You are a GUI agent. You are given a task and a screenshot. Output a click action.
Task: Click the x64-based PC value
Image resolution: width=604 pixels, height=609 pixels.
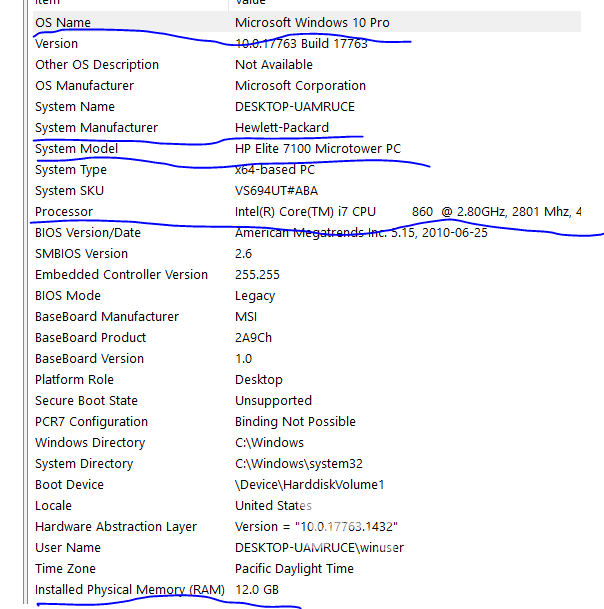pyautogui.click(x=274, y=169)
